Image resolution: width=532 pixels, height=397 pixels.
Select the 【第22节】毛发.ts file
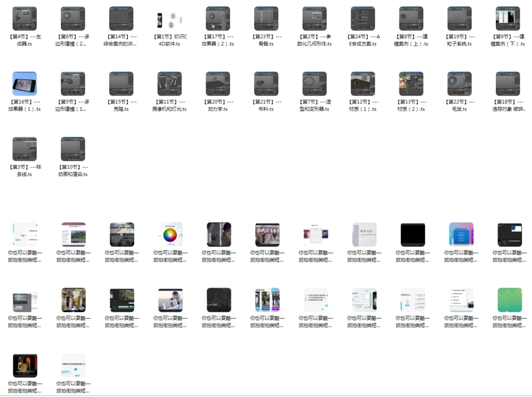click(x=459, y=84)
